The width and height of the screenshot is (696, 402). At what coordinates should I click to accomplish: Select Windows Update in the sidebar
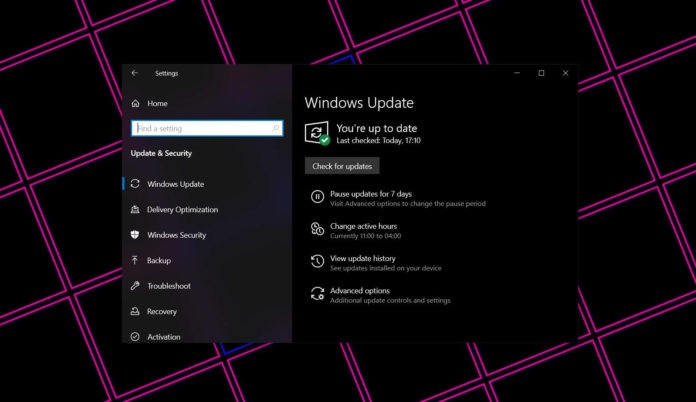[x=175, y=184]
